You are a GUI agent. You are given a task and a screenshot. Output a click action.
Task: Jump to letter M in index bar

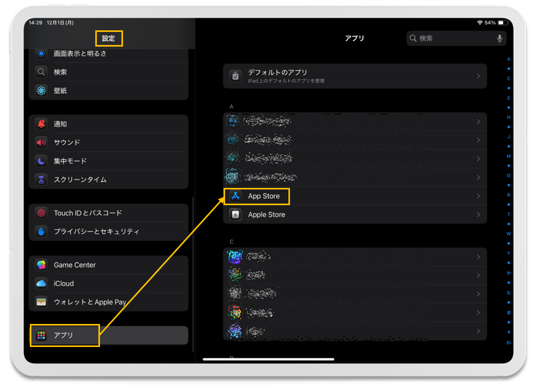(x=508, y=156)
